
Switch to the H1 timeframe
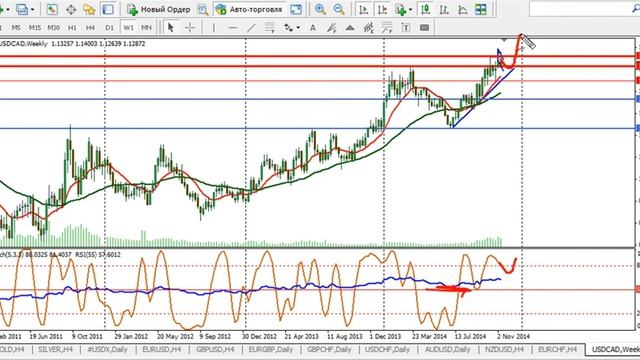pos(72,28)
